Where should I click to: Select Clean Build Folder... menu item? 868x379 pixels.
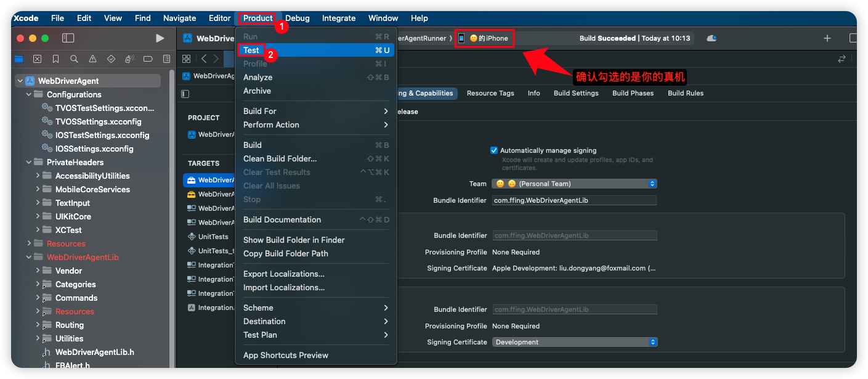coord(280,158)
